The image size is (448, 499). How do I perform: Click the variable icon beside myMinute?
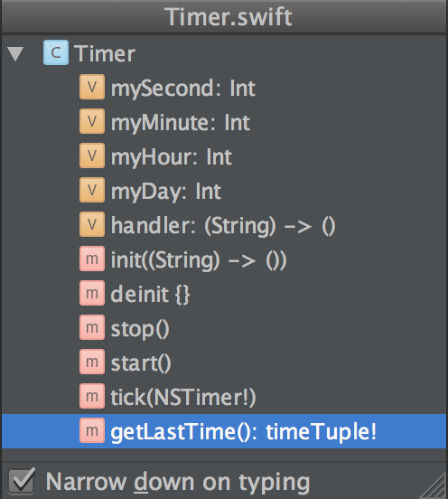(x=92, y=121)
